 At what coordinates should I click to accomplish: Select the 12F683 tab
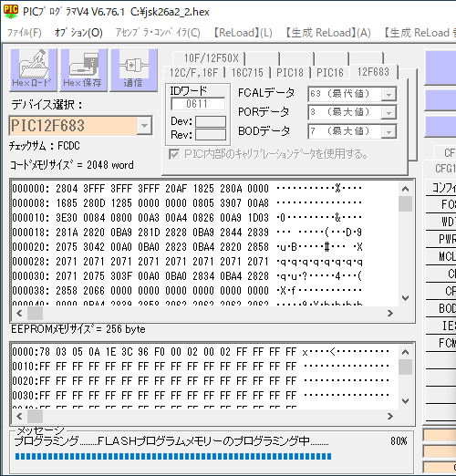[x=373, y=72]
